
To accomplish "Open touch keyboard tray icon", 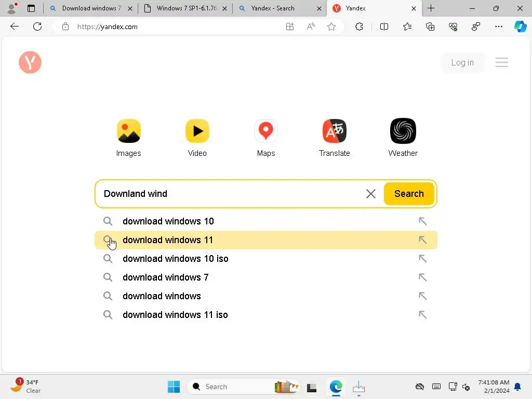I will click(x=436, y=387).
